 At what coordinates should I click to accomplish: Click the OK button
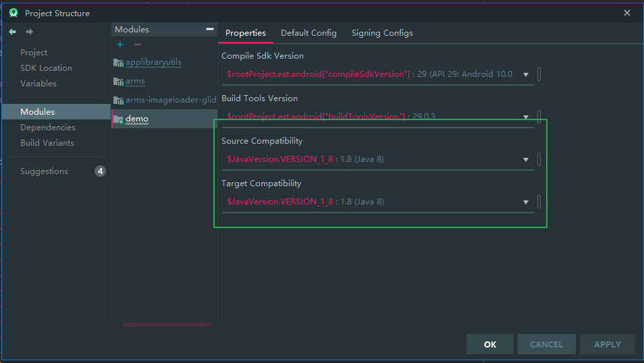pyautogui.click(x=490, y=344)
